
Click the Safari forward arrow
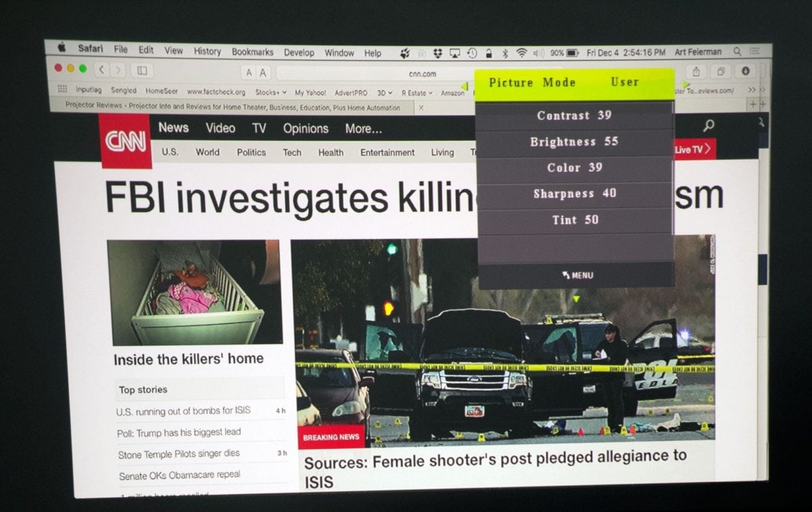(118, 70)
